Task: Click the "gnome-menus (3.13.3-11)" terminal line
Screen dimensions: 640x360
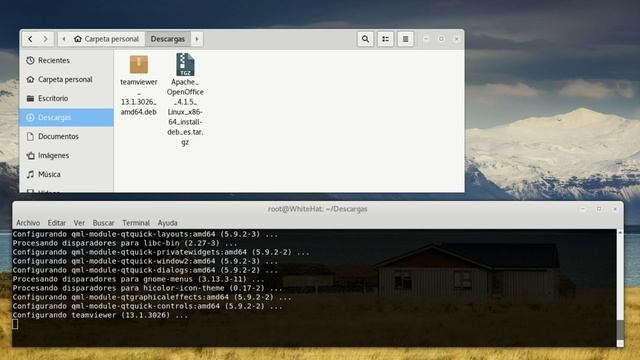Action: (x=138, y=279)
